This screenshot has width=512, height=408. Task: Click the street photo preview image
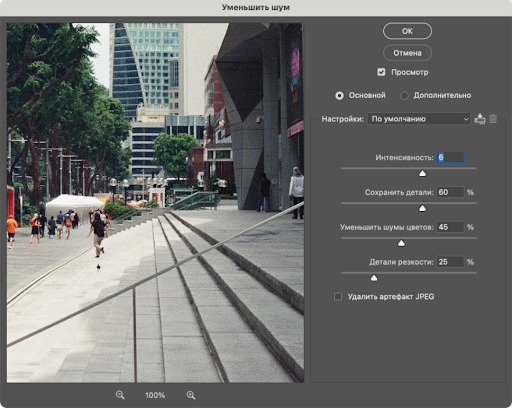[x=155, y=203]
